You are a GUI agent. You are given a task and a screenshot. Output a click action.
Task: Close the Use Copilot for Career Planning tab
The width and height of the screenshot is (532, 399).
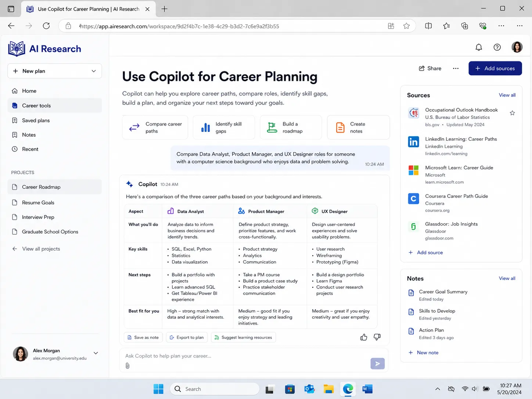click(x=147, y=9)
